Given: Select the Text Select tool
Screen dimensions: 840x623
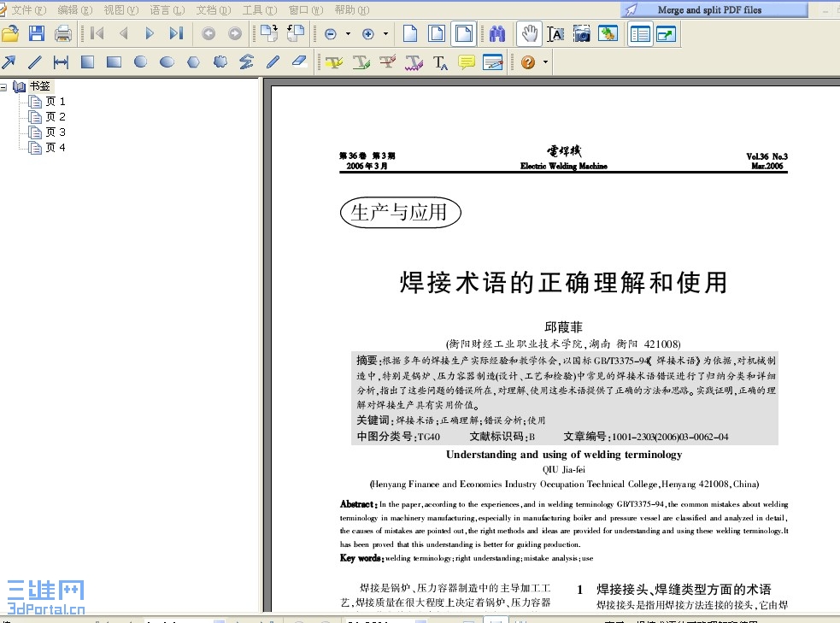Looking at the screenshot, I should (555, 34).
